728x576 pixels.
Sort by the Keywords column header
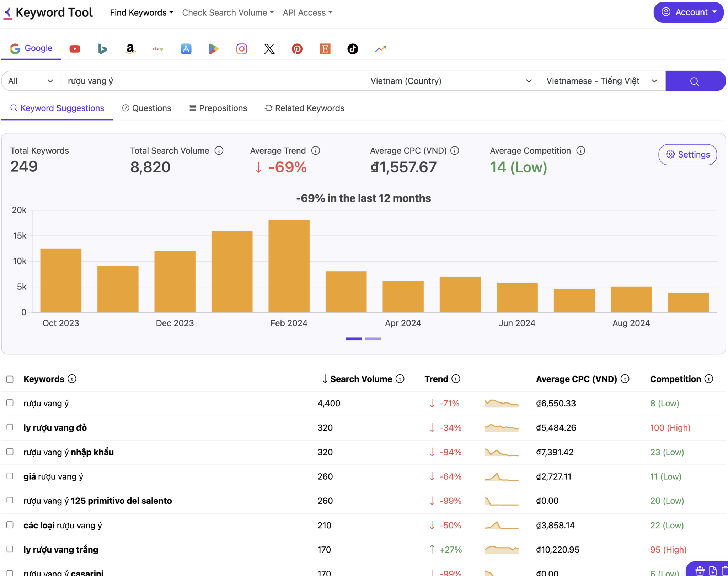44,379
